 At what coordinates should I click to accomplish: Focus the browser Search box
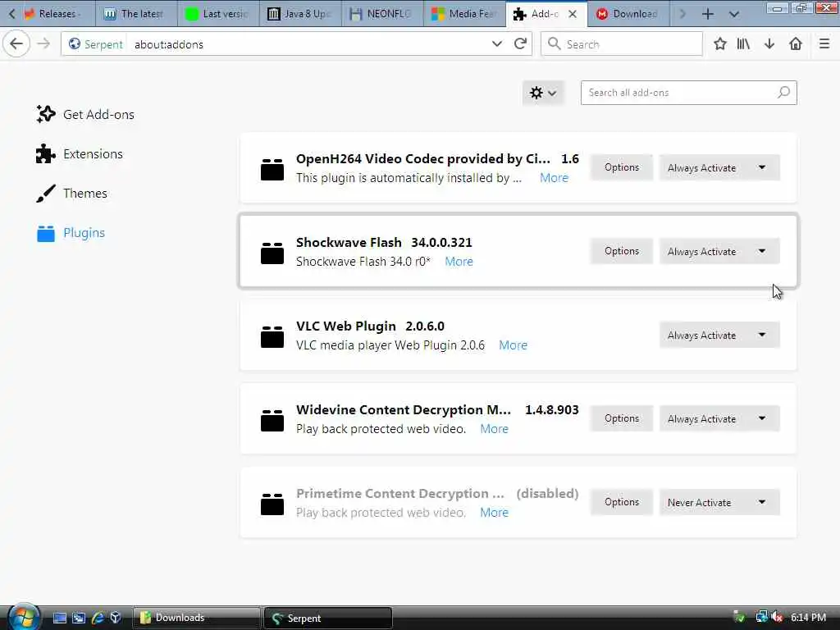622,44
